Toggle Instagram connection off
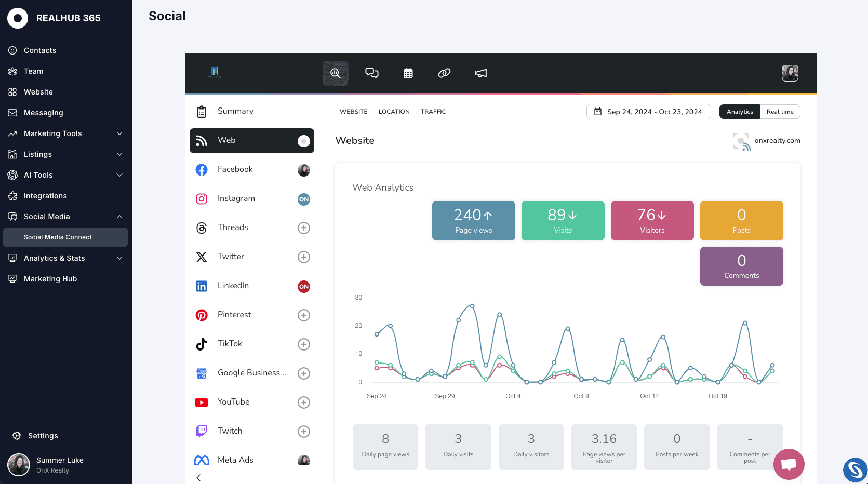868x484 pixels. click(x=303, y=199)
